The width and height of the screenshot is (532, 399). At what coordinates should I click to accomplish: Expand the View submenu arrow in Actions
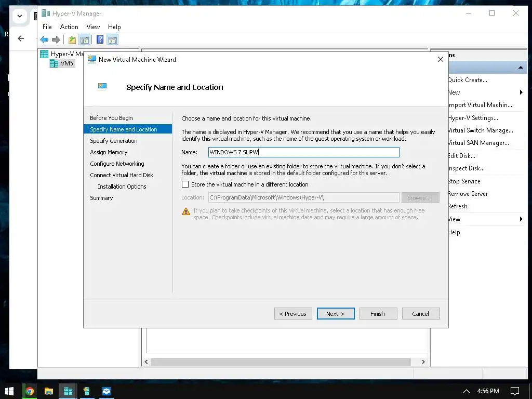tap(521, 219)
